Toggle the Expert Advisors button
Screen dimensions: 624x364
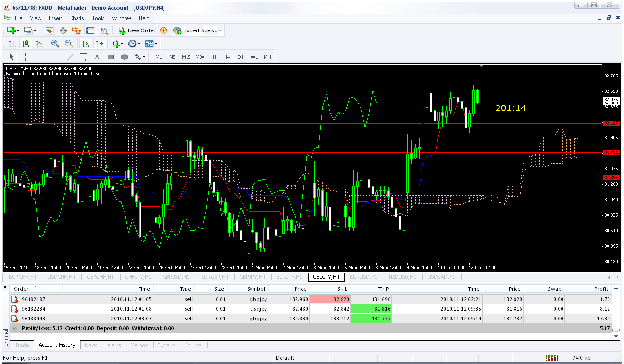(x=198, y=30)
